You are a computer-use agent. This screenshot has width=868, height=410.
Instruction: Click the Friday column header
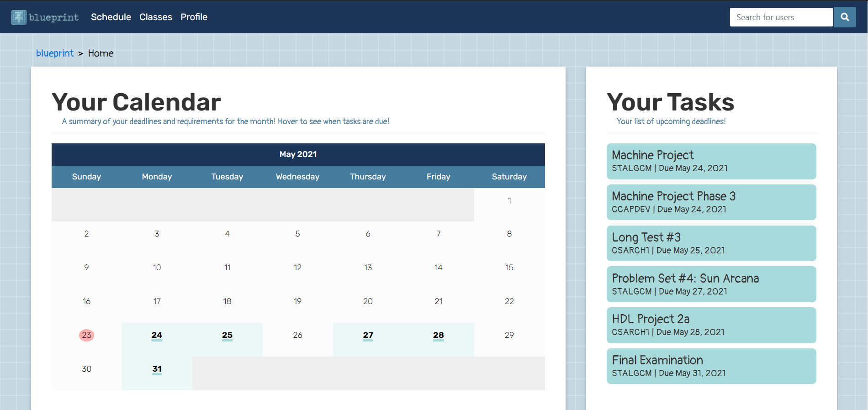tap(439, 177)
